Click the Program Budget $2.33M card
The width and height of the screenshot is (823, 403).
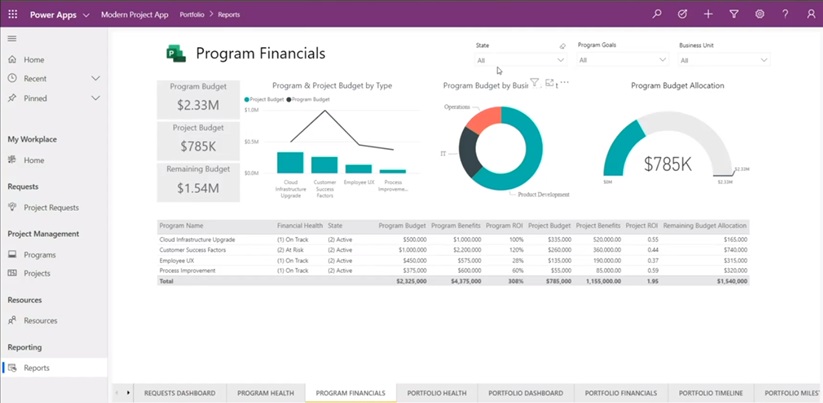click(198, 100)
